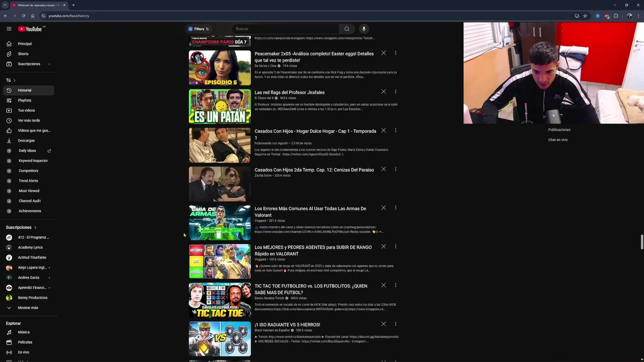This screenshot has height=362, width=644.
Task: Open 412 - El Programa channel
Action: [29, 237]
